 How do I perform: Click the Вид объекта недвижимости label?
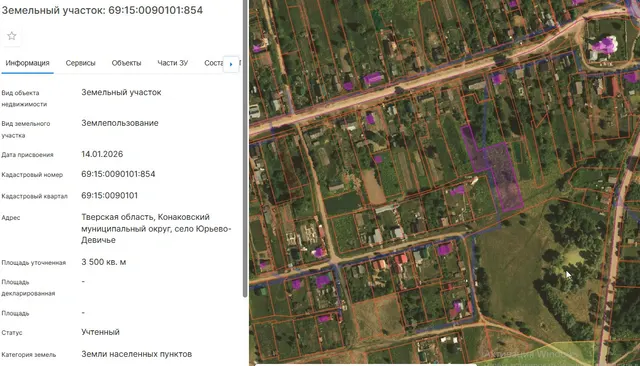[24, 98]
